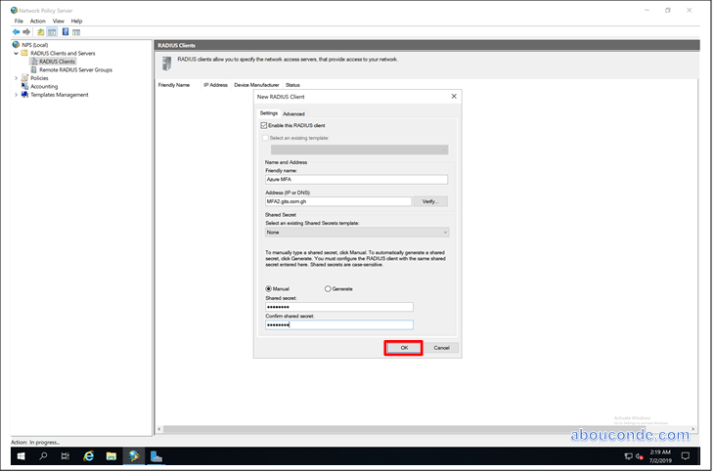Select the Generate shared secret option
The image size is (714, 472).
pos(327,288)
